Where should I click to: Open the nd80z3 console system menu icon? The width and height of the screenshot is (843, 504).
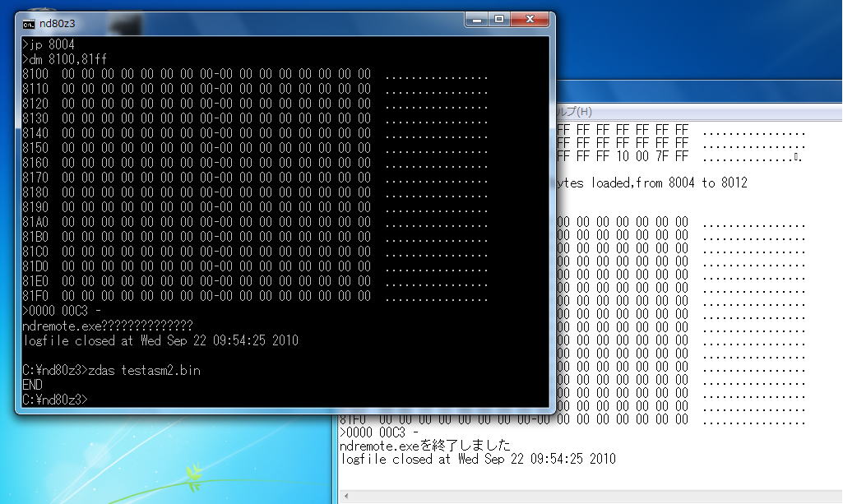[x=28, y=23]
